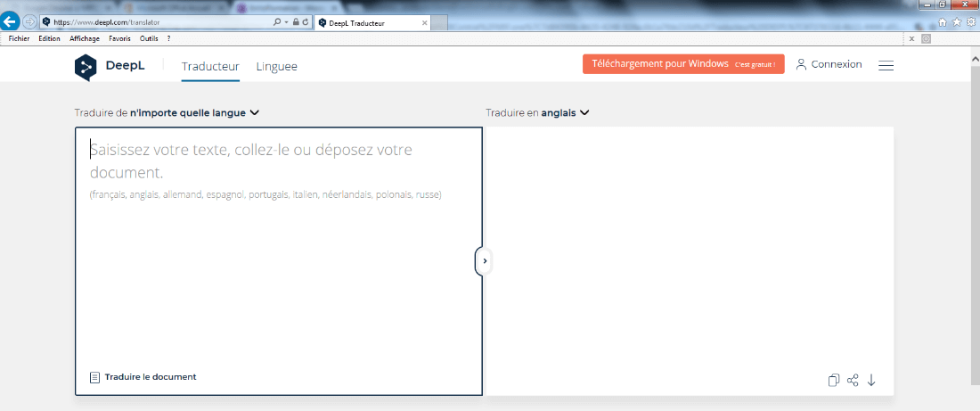Close the toolbar with the small X
This screenshot has height=411, width=980.
point(912,39)
